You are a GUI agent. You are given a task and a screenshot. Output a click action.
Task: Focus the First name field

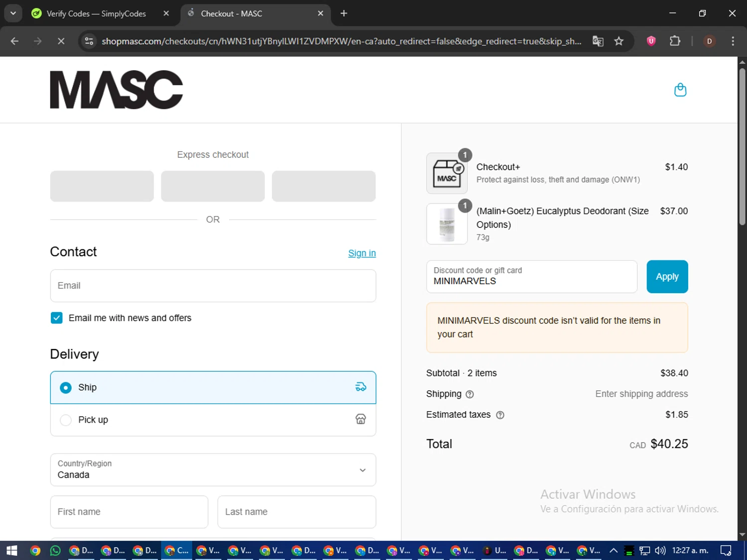click(x=129, y=512)
